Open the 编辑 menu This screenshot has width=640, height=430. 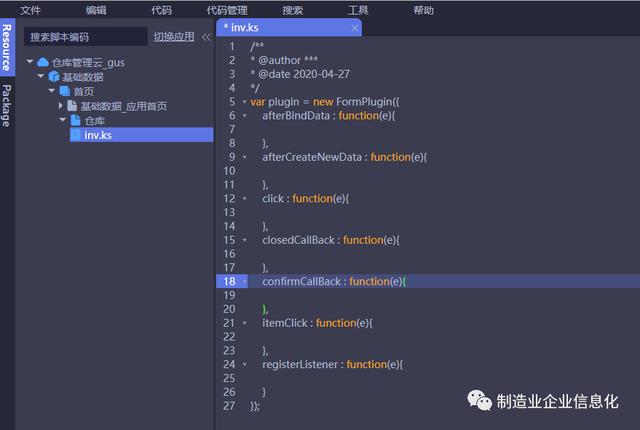[x=96, y=10]
